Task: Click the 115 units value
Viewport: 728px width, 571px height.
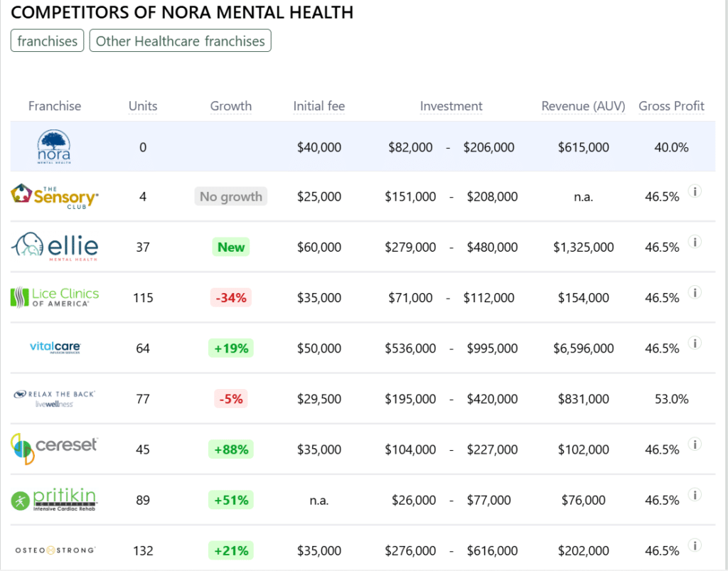Action: tap(143, 297)
